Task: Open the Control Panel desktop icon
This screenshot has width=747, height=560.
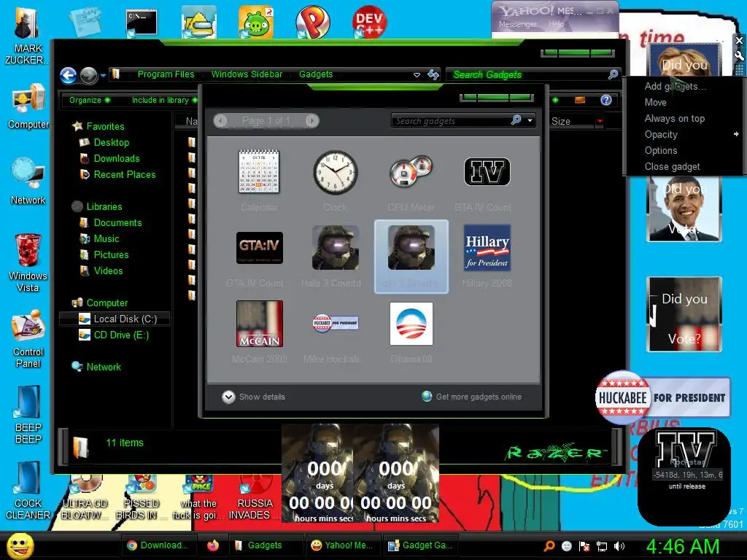Action: tap(28, 339)
